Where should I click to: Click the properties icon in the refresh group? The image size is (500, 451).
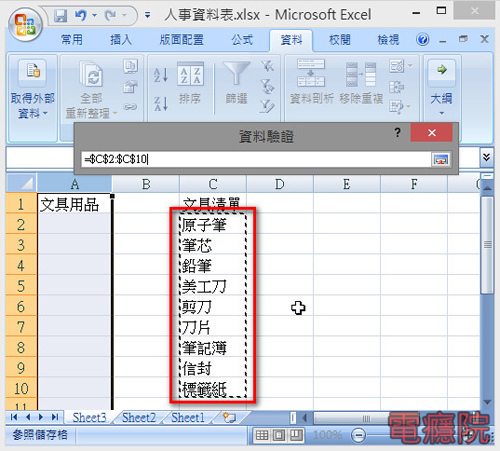coord(130,87)
